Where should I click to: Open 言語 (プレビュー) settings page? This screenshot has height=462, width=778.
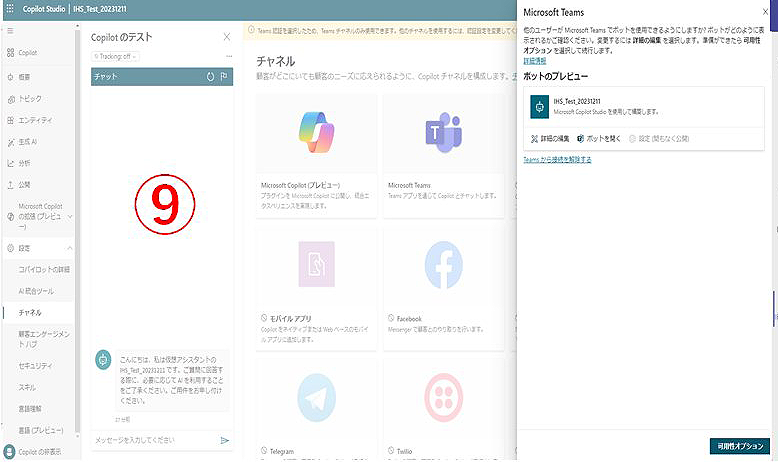41,430
